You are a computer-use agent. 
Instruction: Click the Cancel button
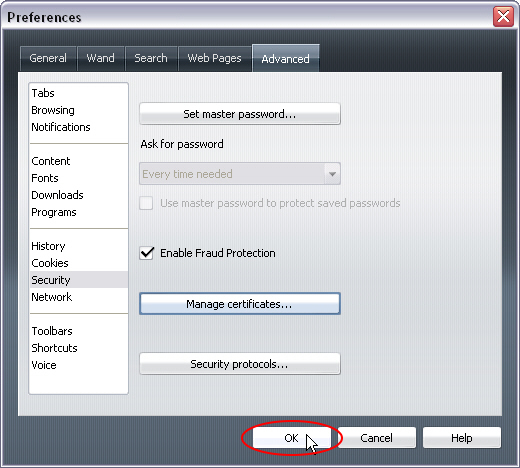pyautogui.click(x=377, y=438)
